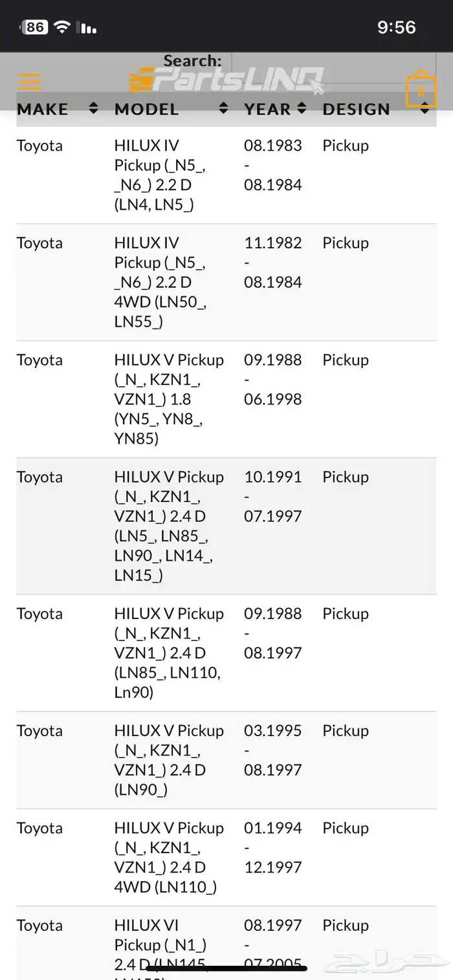This screenshot has height=980, width=453.
Task: Tap the 9:56 clock
Action: pyautogui.click(x=396, y=27)
